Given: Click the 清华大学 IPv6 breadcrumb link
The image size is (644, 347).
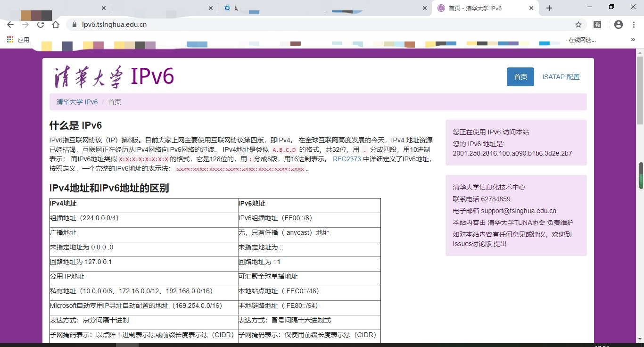Looking at the screenshot, I should click(x=77, y=102).
